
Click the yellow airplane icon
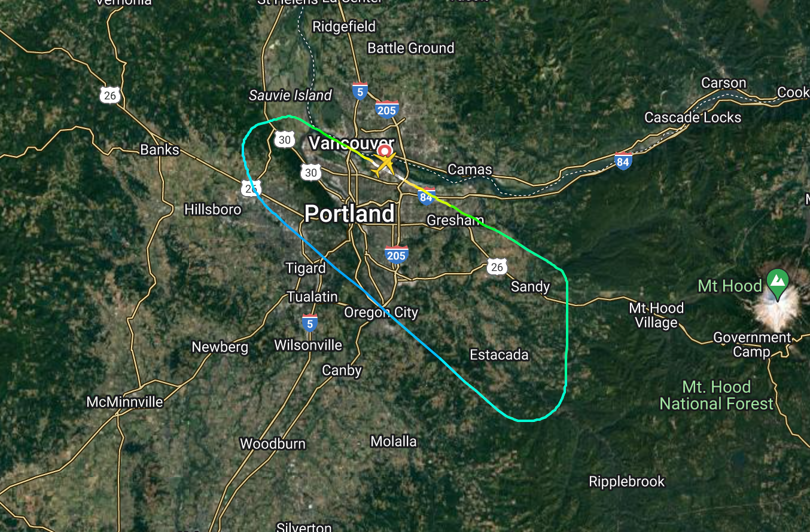point(383,164)
